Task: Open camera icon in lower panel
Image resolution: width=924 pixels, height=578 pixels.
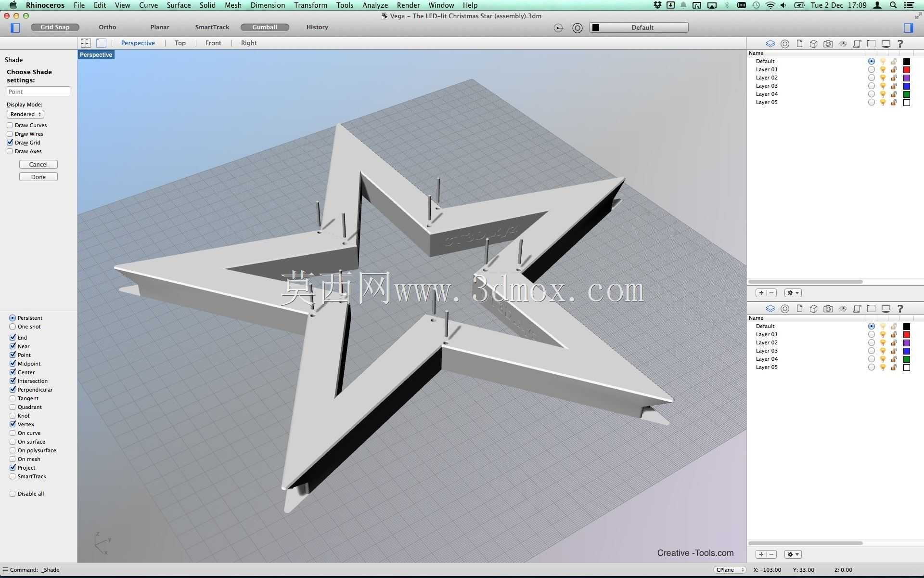Action: [828, 309]
